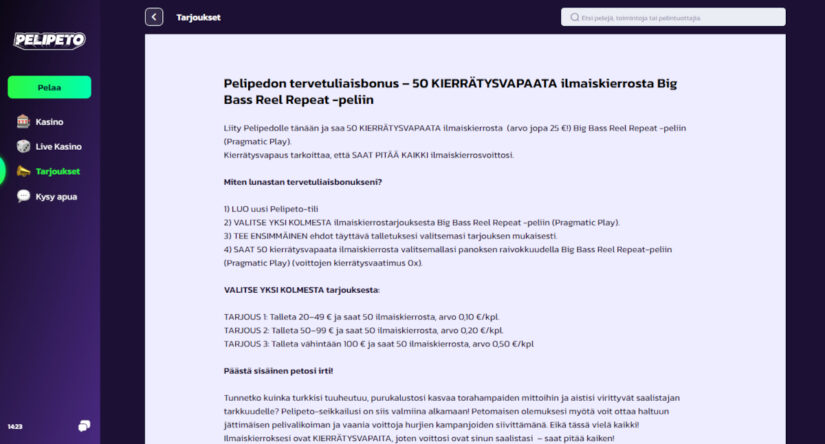
Task: Click the TARJOUS 1 offer line
Action: click(364, 316)
